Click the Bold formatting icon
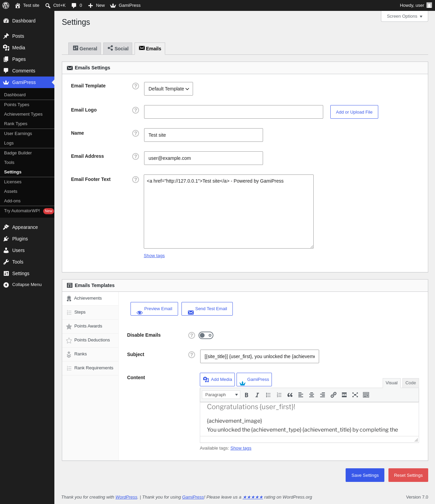Image resolution: width=435 pixels, height=504 pixels. pyautogui.click(x=246, y=395)
